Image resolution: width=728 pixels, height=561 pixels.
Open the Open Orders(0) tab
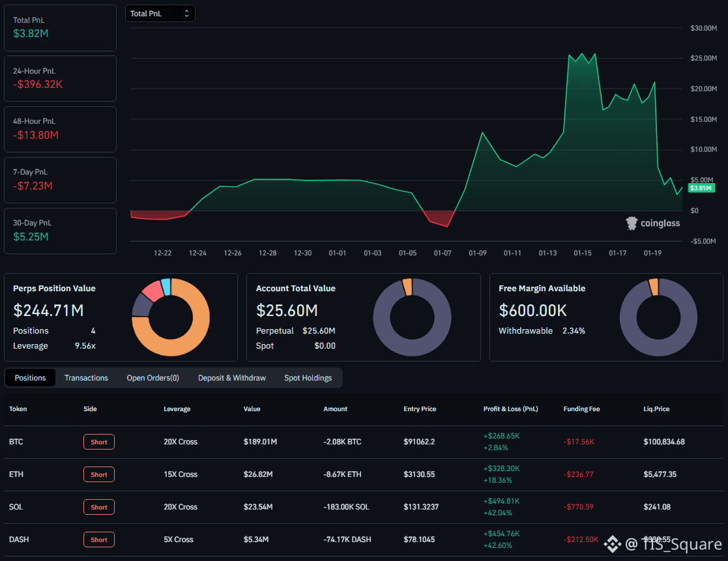pyautogui.click(x=153, y=378)
